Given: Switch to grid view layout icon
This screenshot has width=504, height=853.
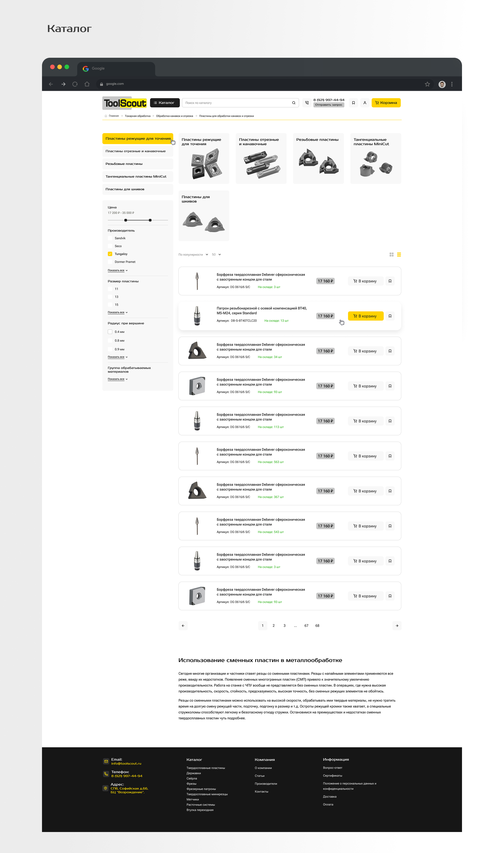Looking at the screenshot, I should [391, 255].
